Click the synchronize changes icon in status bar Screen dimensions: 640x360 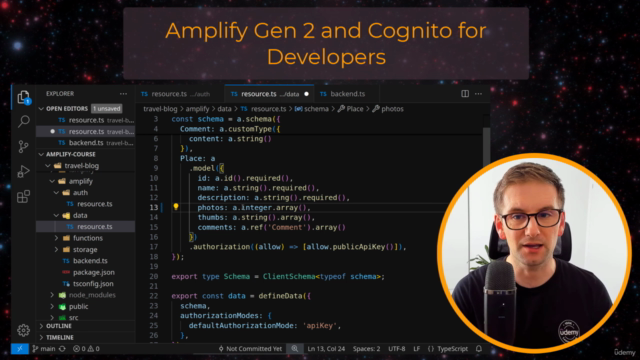[62, 349]
